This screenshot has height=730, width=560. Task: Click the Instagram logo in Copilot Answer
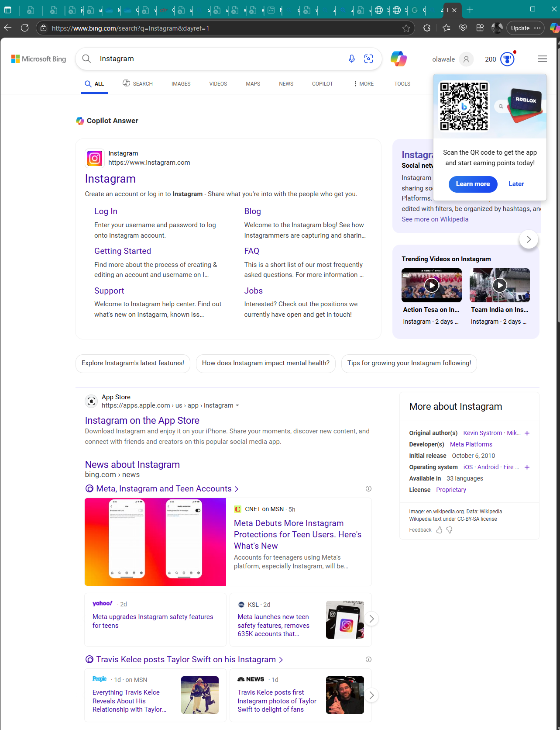(95, 158)
